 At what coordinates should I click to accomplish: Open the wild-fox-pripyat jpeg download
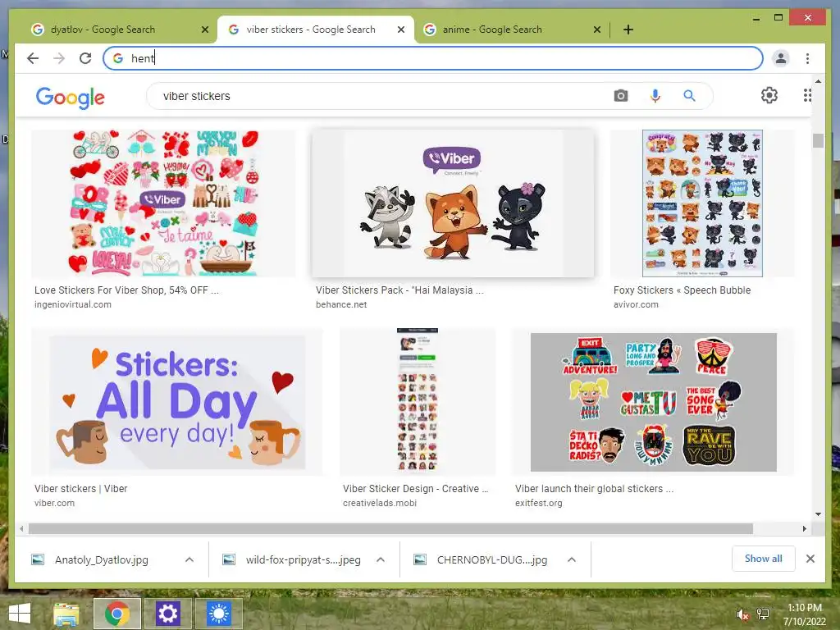pos(304,559)
